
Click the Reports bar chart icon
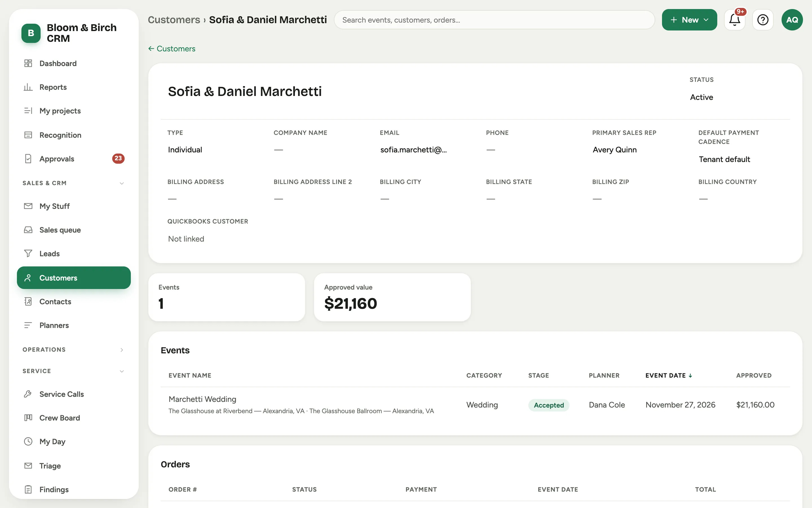(28, 87)
